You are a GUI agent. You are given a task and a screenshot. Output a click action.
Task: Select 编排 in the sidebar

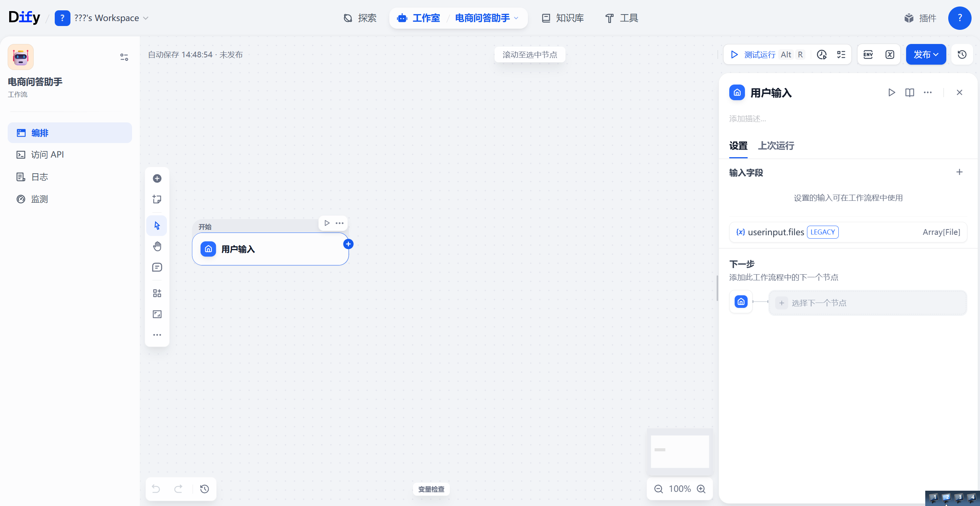(x=70, y=133)
